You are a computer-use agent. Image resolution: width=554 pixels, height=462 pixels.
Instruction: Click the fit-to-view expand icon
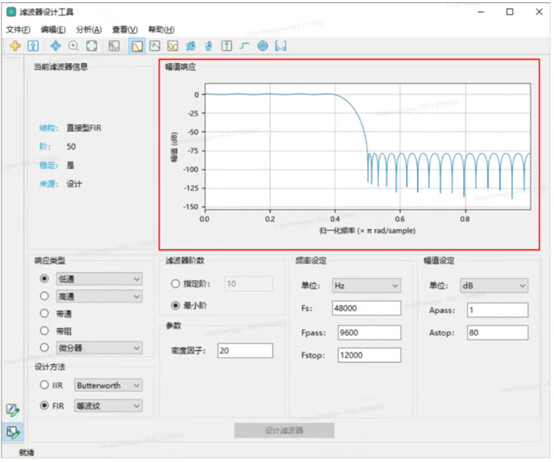click(x=92, y=46)
